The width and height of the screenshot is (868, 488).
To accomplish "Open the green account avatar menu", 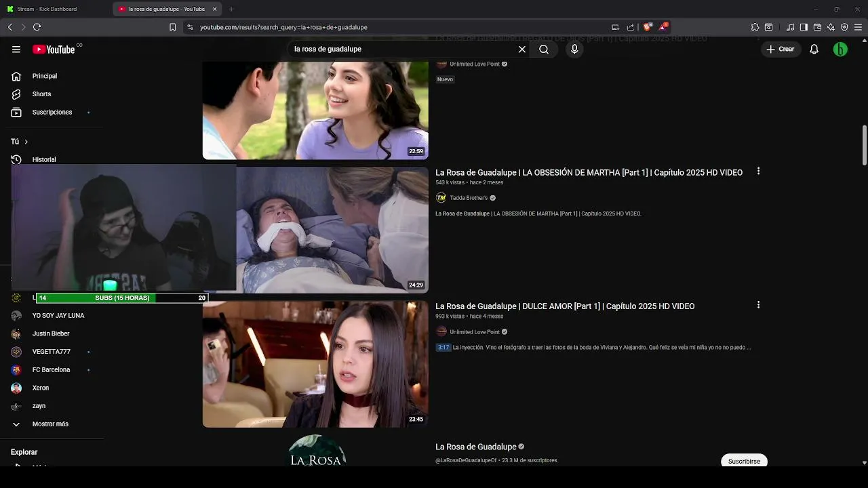I will (840, 49).
